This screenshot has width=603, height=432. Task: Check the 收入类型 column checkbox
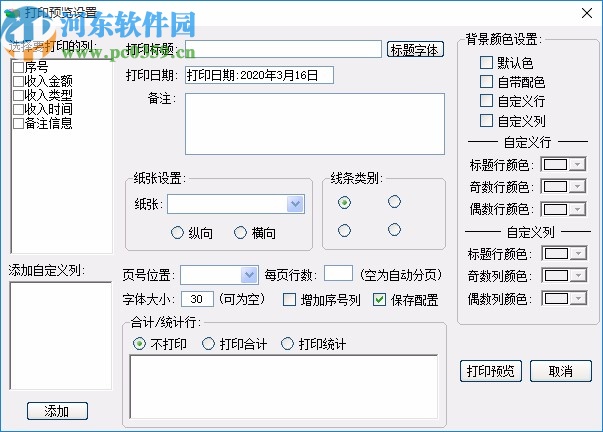(18, 95)
